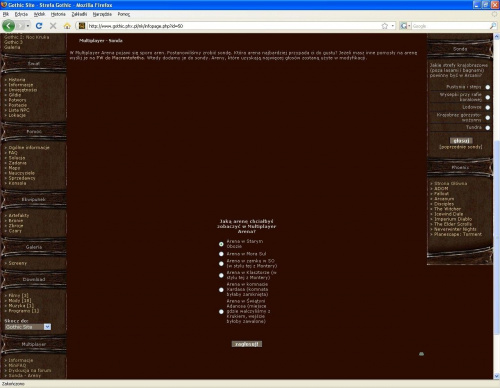Screen dimensions: 500x388
Task: Open the Historia menu
Action: pyautogui.click(x=58, y=14)
